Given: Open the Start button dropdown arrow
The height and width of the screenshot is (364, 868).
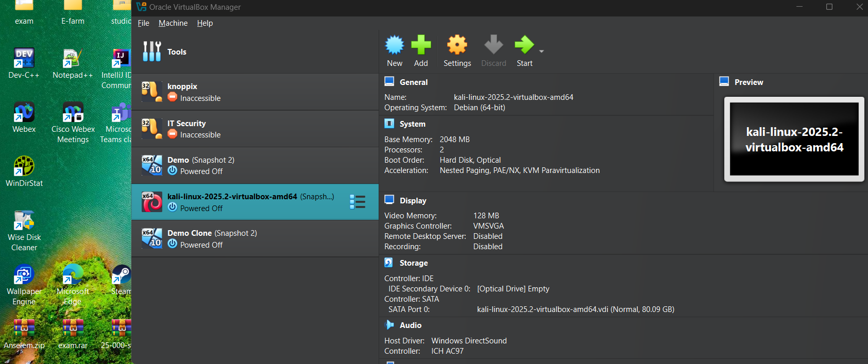Looking at the screenshot, I should point(541,51).
